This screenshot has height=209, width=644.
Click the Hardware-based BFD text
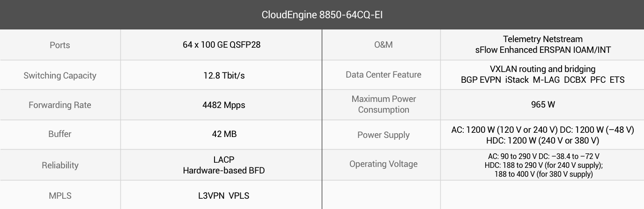click(224, 170)
